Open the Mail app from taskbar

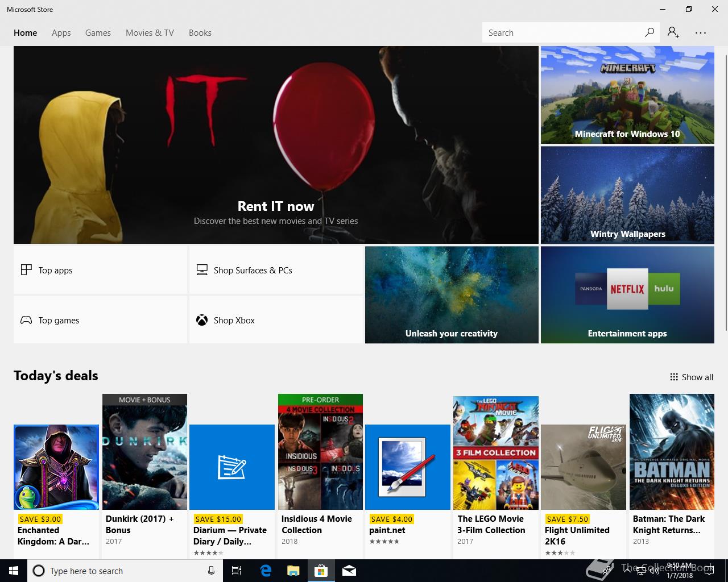pyautogui.click(x=349, y=571)
